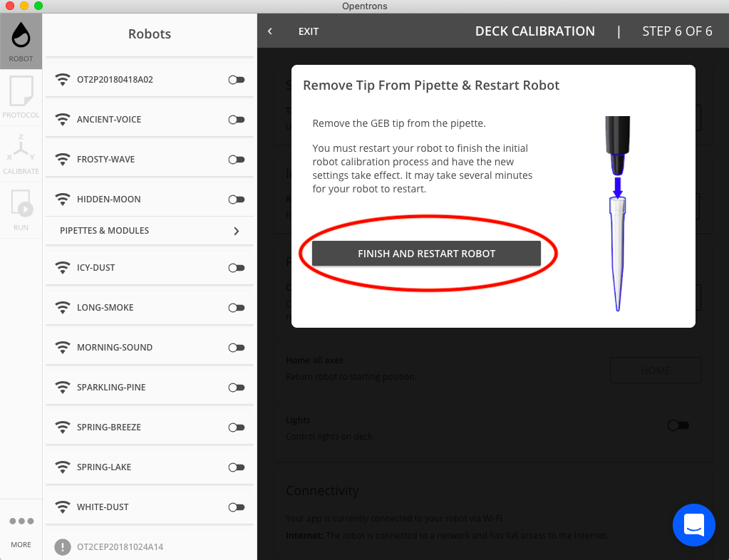Minimize the Opentrons window
The image size is (729, 560).
tap(24, 6)
